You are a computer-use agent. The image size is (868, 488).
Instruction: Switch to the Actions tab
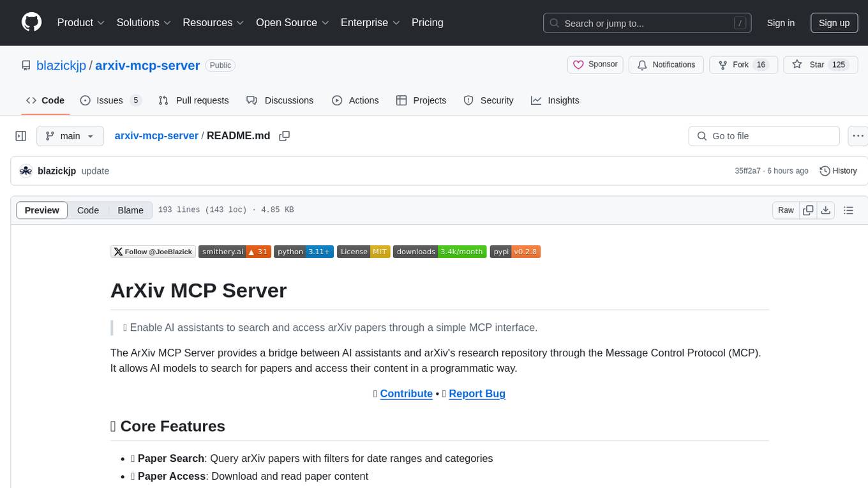(x=355, y=100)
